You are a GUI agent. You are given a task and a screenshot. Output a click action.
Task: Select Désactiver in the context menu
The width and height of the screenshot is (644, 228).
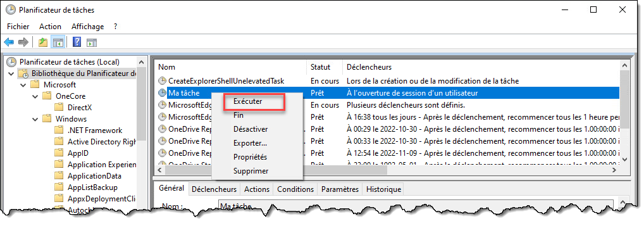(x=251, y=129)
